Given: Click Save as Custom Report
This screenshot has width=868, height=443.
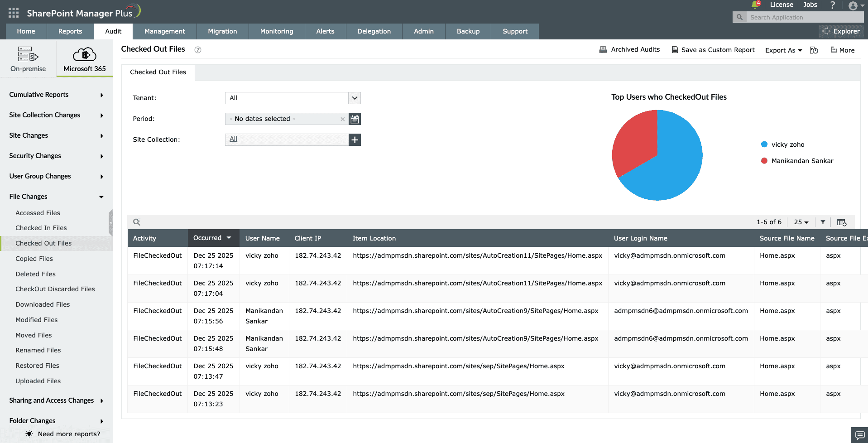Looking at the screenshot, I should (713, 50).
